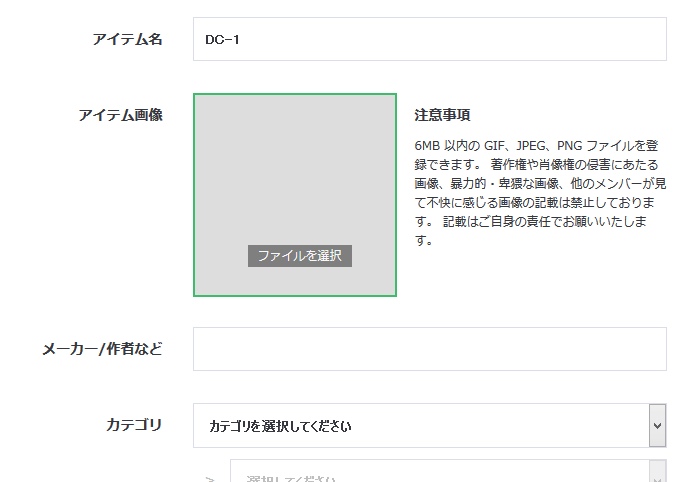Image resolution: width=681 pixels, height=482 pixels.
Task: Click the note line starting 録できます
Action: click(540, 164)
